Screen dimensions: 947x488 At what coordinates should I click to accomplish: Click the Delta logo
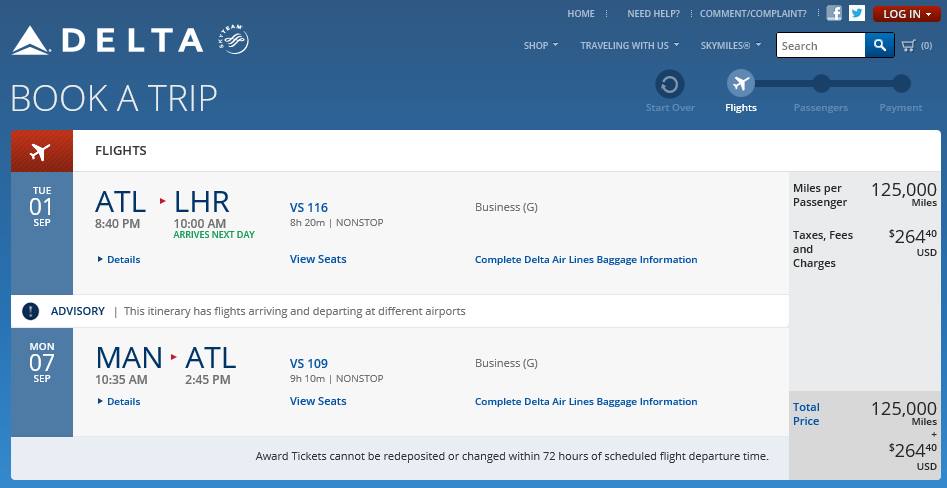[x=108, y=40]
